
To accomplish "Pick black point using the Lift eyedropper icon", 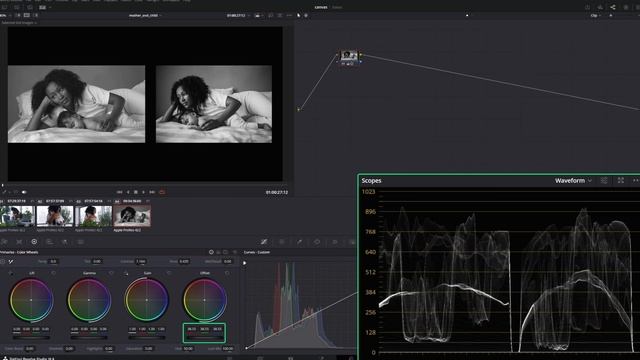I will tap(10, 273).
